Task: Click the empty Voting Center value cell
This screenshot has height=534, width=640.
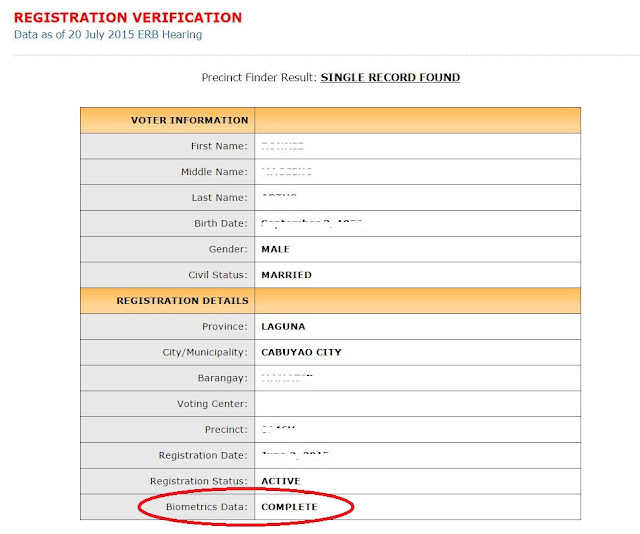Action: (x=418, y=404)
